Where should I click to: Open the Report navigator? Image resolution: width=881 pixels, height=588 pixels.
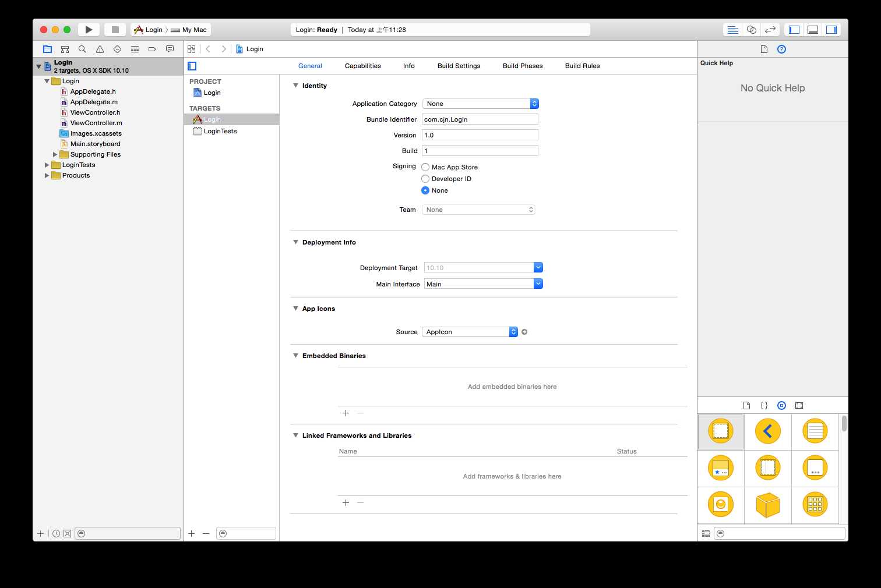[170, 49]
